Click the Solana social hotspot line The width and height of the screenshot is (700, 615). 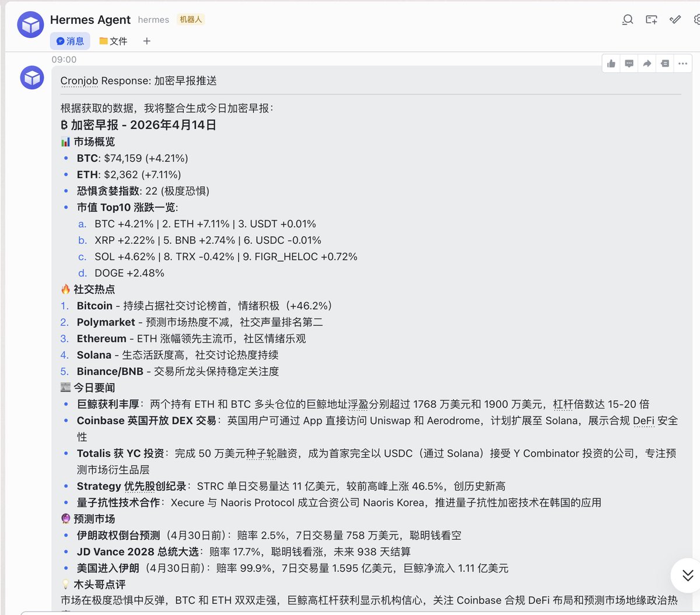[x=177, y=355]
